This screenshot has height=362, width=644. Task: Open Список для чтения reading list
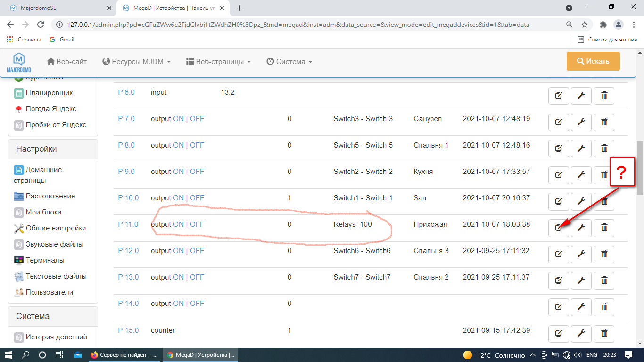coord(608,40)
